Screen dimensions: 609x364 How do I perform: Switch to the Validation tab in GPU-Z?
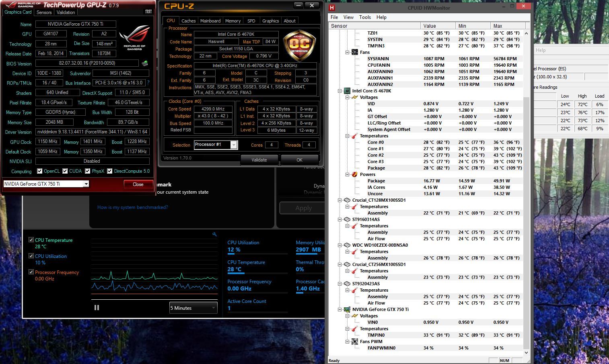pos(66,12)
